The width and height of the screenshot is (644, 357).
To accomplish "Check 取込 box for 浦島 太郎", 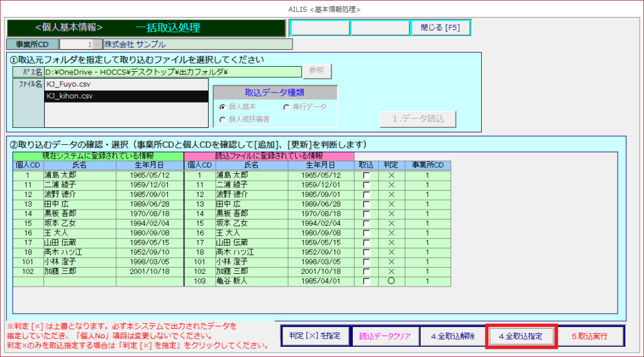I will click(366, 175).
